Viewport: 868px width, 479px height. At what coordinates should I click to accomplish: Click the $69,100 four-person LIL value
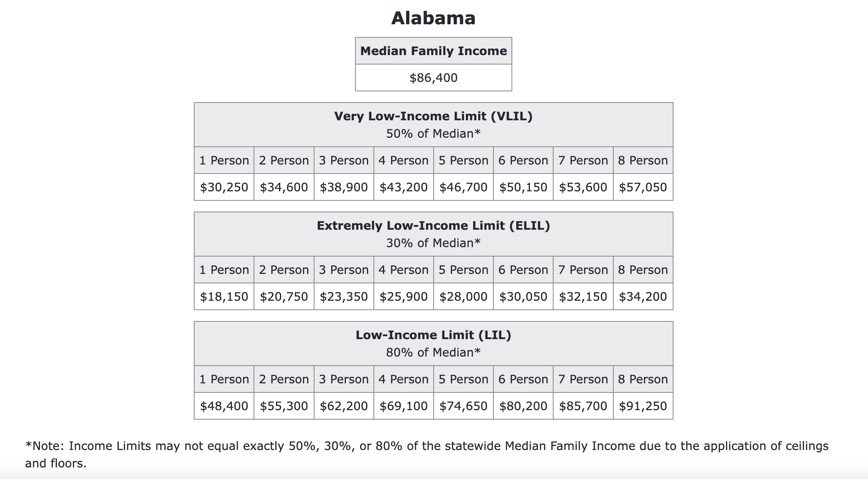click(403, 406)
